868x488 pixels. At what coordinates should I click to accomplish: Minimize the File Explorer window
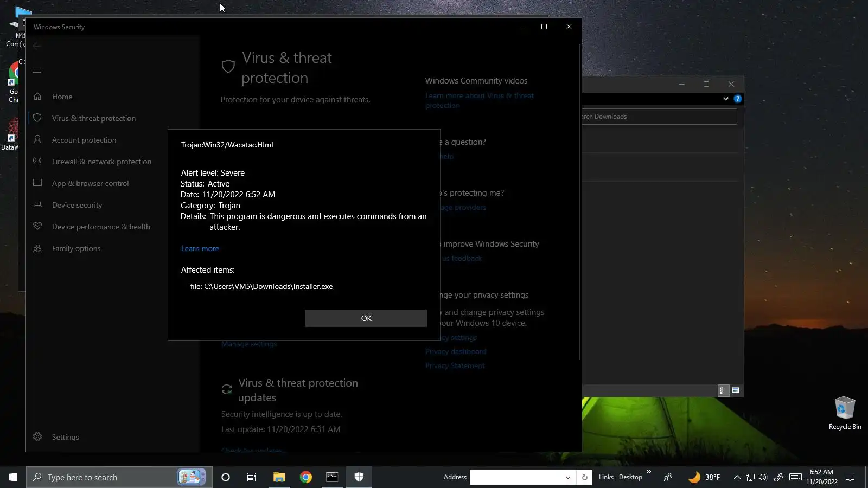click(x=682, y=84)
